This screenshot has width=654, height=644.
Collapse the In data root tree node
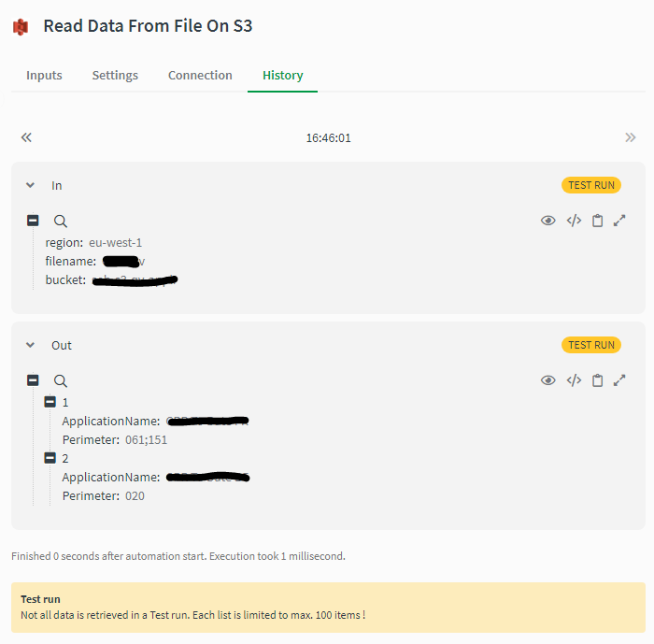pos(33,221)
